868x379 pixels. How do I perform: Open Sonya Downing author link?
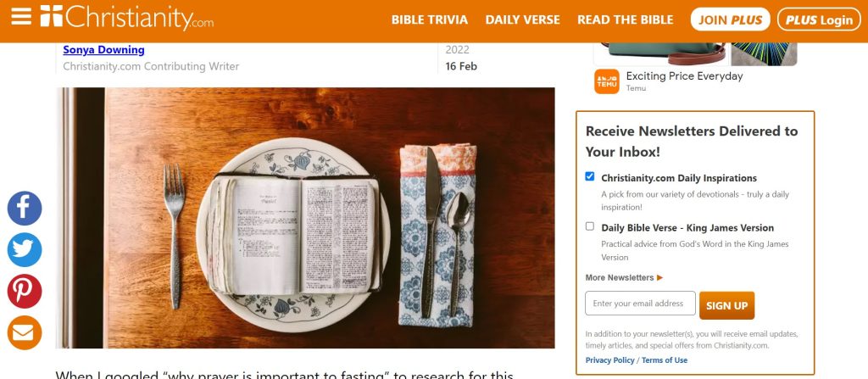coord(103,50)
